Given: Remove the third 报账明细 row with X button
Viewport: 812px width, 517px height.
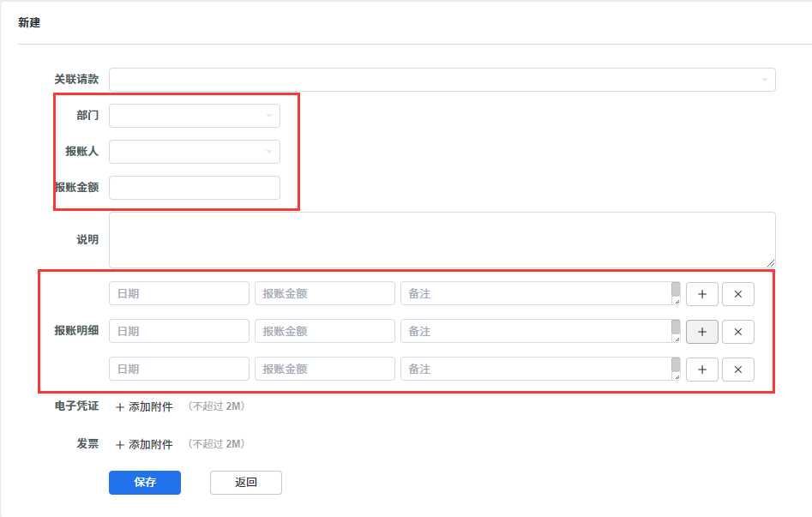Looking at the screenshot, I should tap(738, 370).
